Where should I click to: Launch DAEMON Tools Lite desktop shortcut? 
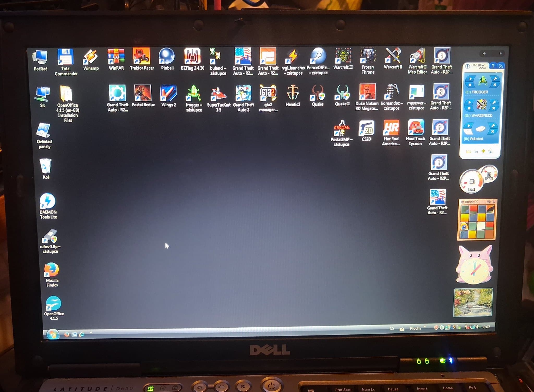48,206
